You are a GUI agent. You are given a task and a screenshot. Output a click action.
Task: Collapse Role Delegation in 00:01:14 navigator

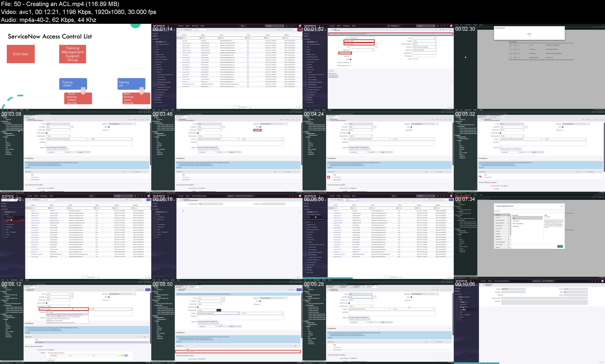[x=156, y=80]
